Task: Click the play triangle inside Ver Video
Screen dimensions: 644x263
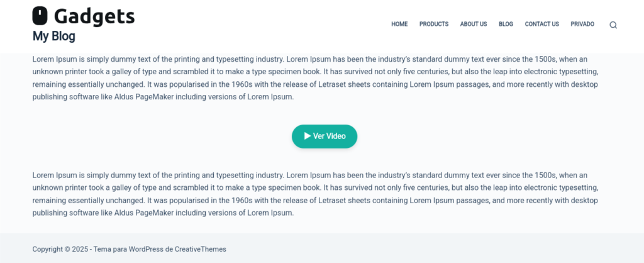Action: (x=307, y=136)
